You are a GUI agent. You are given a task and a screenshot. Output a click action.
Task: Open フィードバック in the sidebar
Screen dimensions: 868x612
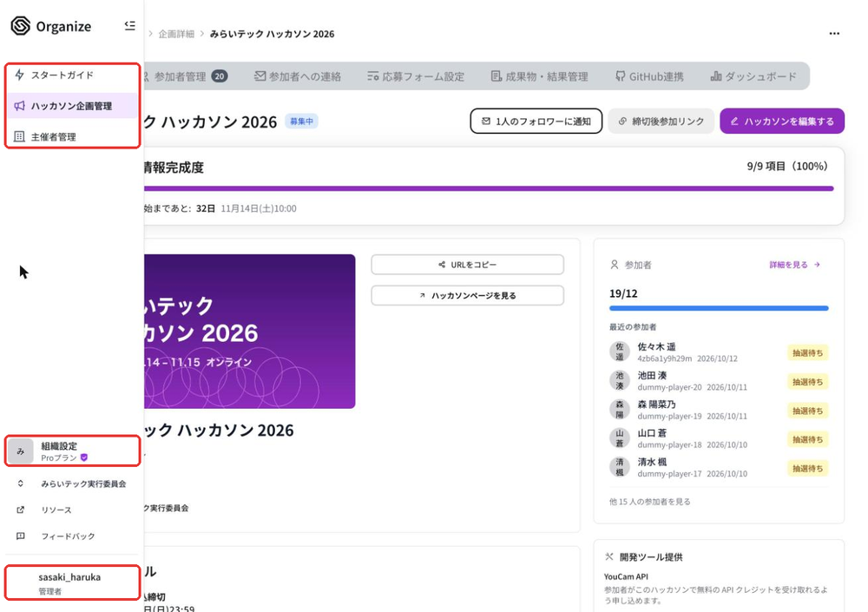coord(72,536)
